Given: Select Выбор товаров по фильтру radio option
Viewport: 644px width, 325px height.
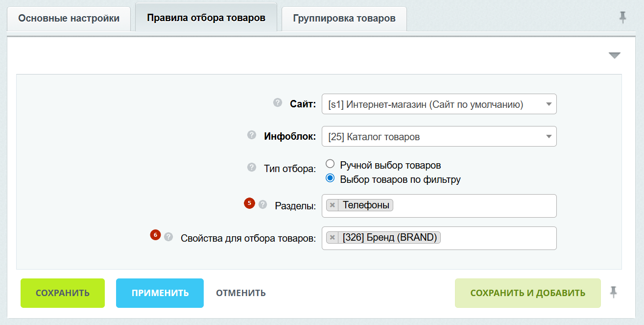Looking at the screenshot, I should (x=330, y=178).
